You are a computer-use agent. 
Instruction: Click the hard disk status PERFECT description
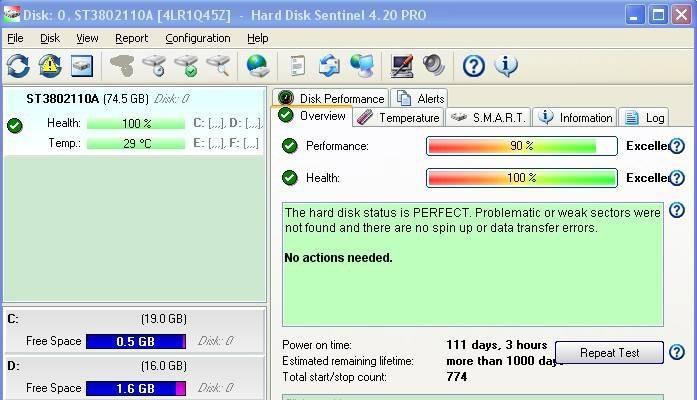[x=473, y=220]
